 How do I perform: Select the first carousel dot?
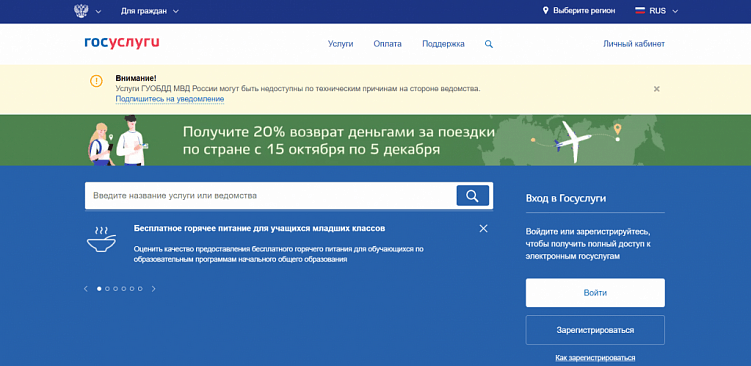(99, 289)
